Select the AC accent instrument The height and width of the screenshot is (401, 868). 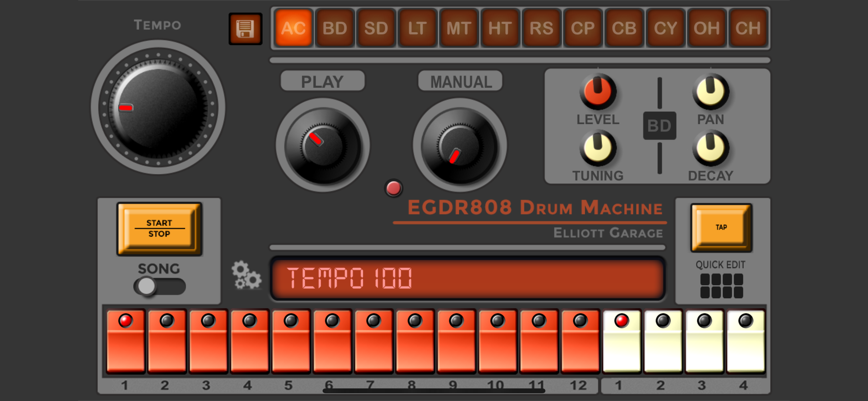294,28
